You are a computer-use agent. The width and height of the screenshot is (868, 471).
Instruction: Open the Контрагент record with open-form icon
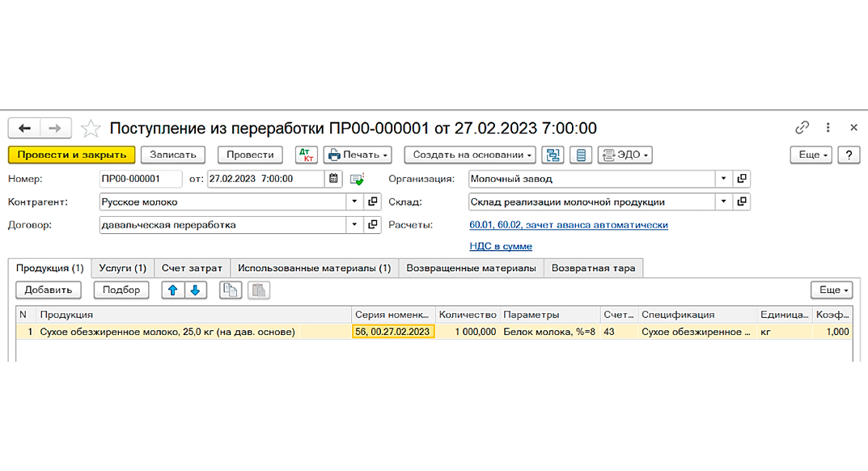pyautogui.click(x=373, y=202)
